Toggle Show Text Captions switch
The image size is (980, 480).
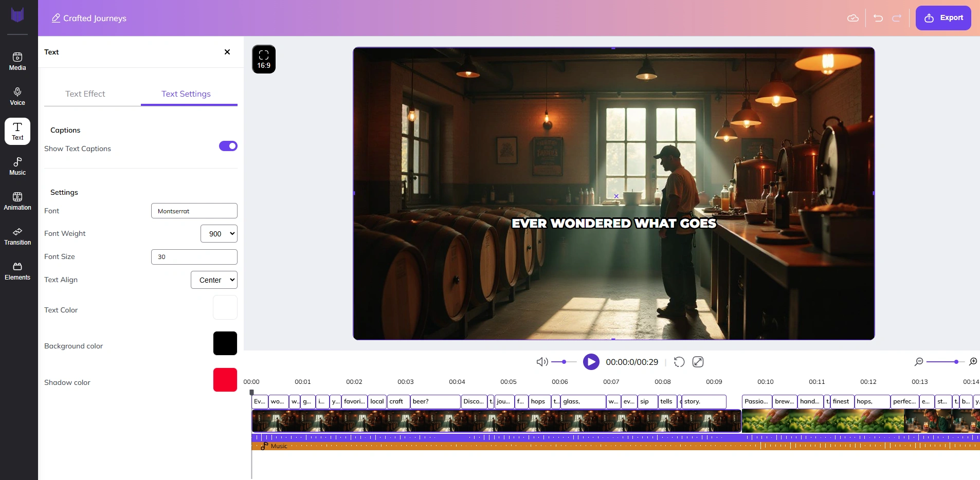[228, 146]
